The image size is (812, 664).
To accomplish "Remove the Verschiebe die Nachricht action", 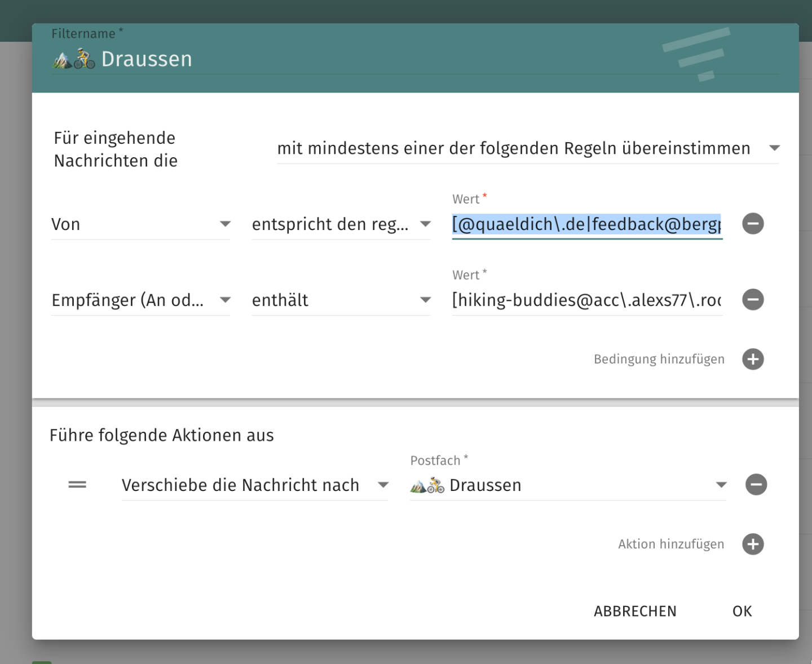I will pos(756,484).
